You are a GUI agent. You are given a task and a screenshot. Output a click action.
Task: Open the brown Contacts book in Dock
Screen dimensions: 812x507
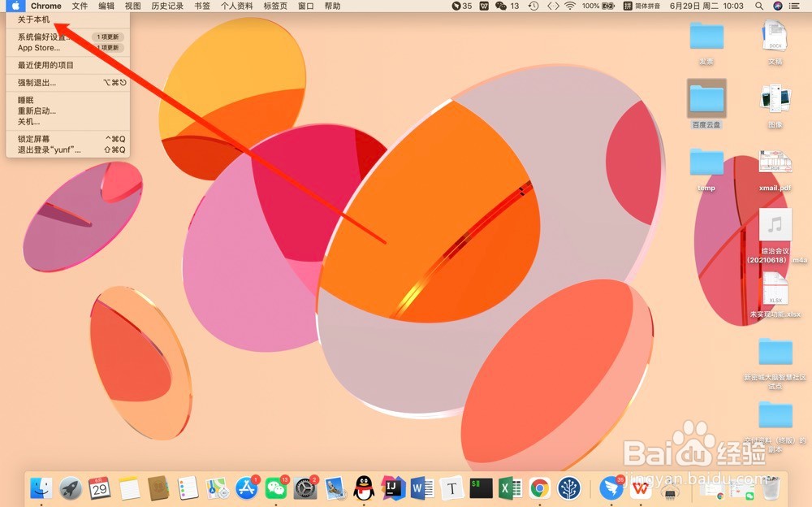[158, 487]
